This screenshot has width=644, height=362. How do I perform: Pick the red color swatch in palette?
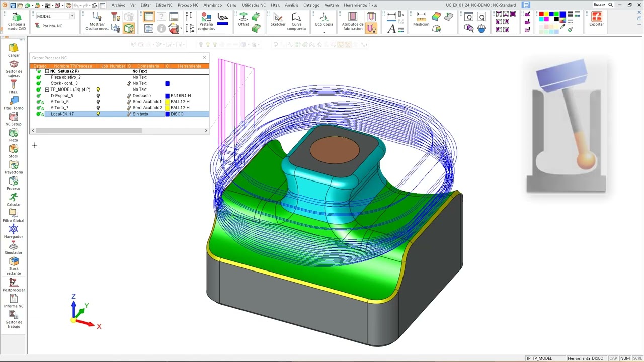[x=541, y=14]
